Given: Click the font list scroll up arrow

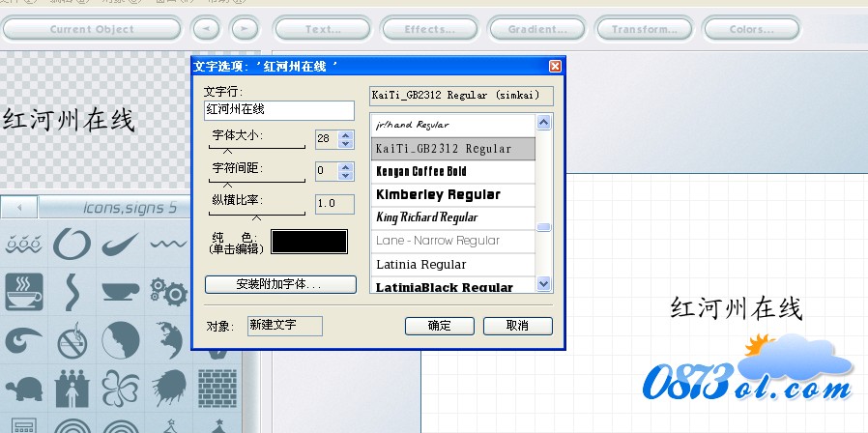Looking at the screenshot, I should point(544,123).
